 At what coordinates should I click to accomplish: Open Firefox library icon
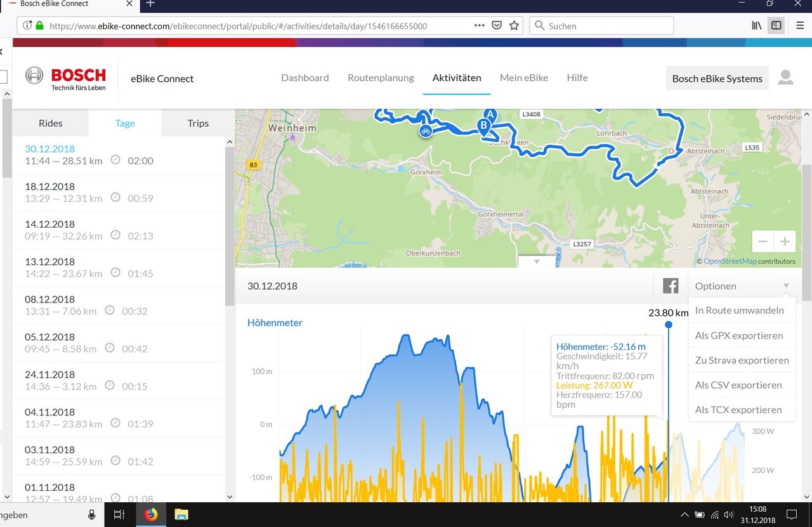[x=756, y=25]
